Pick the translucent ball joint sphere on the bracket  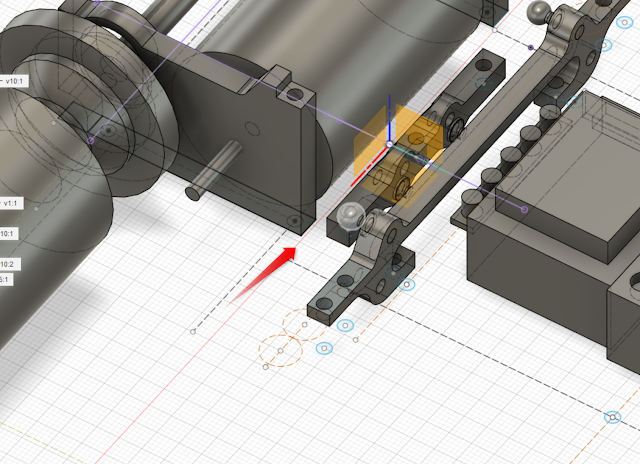[351, 215]
